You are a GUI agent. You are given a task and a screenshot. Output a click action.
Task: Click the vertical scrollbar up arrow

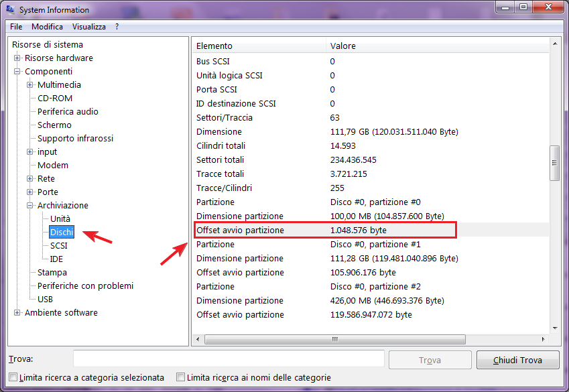tap(555, 44)
